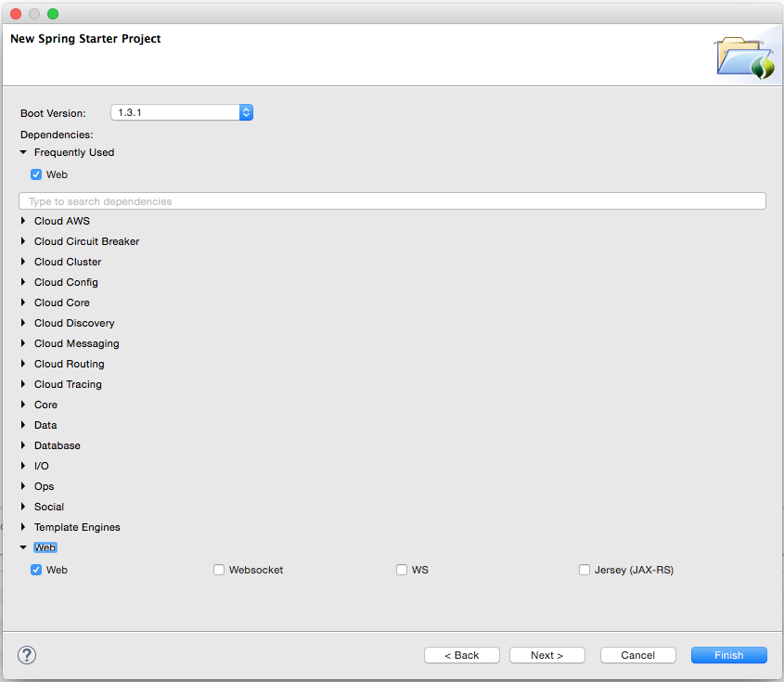Screen dimensions: 784x682
Task: Click the Spring project folder icon
Action: (x=746, y=58)
